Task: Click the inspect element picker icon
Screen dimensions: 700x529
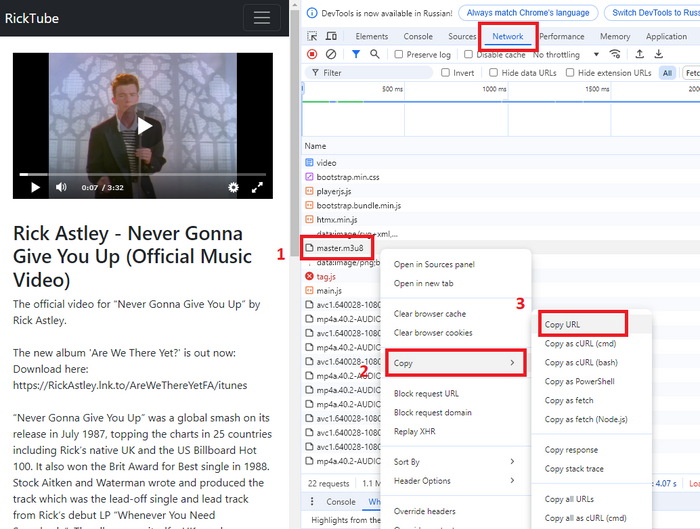Action: 312,36
